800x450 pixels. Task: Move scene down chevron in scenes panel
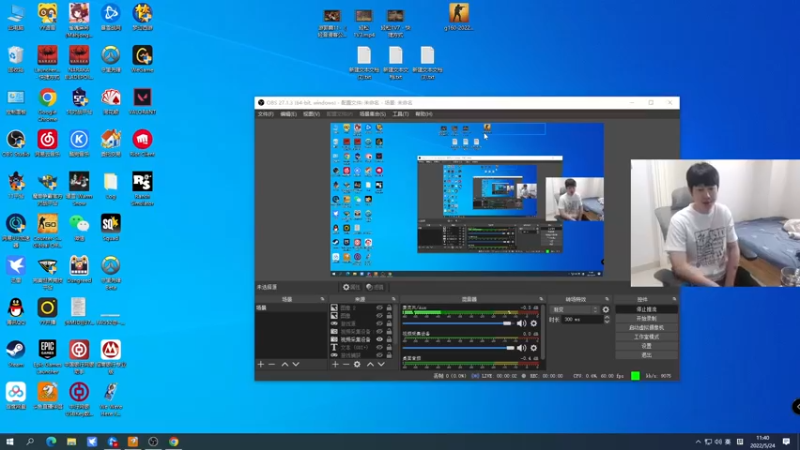296,364
